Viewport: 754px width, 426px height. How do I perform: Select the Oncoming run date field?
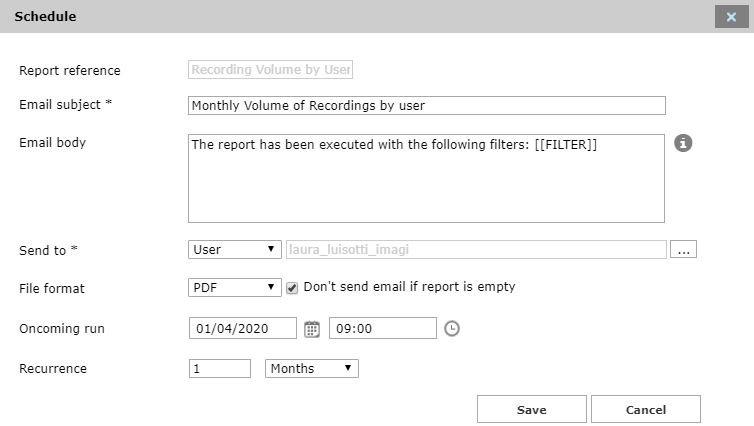[242, 329]
